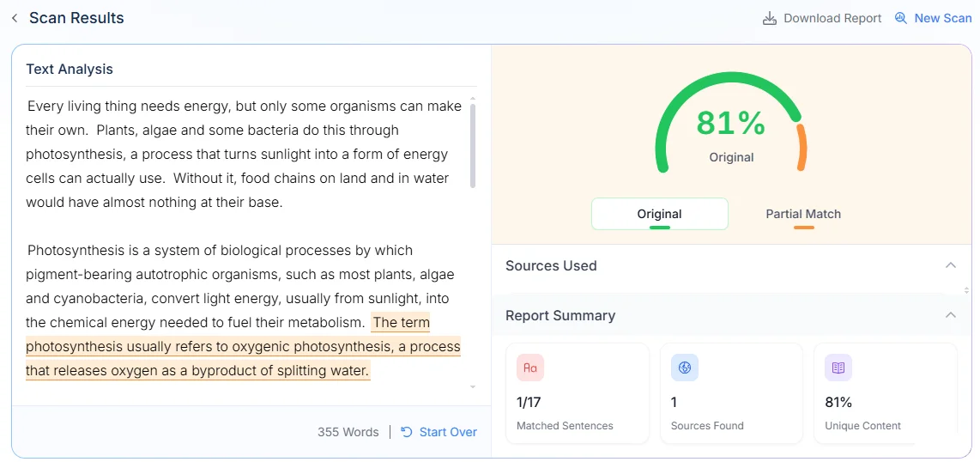Click the highlighted oxygenic photosynthesis sentence
980x462 pixels.
tap(243, 347)
